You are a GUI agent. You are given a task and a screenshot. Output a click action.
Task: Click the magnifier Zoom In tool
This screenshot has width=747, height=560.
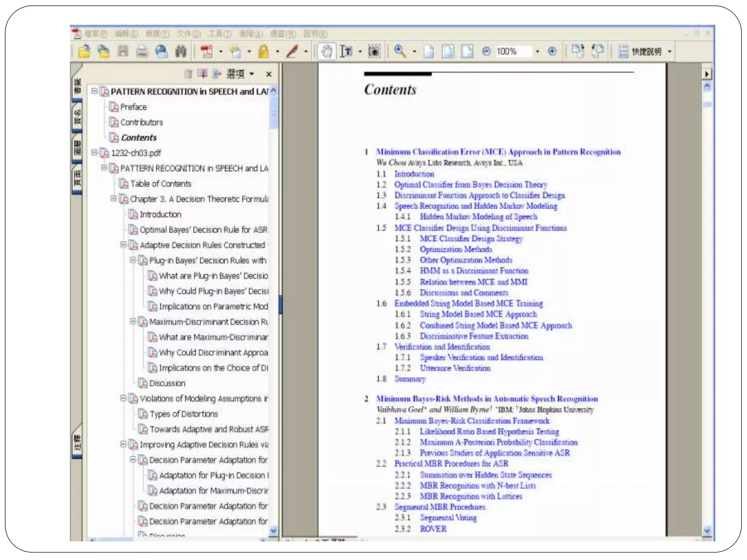400,51
